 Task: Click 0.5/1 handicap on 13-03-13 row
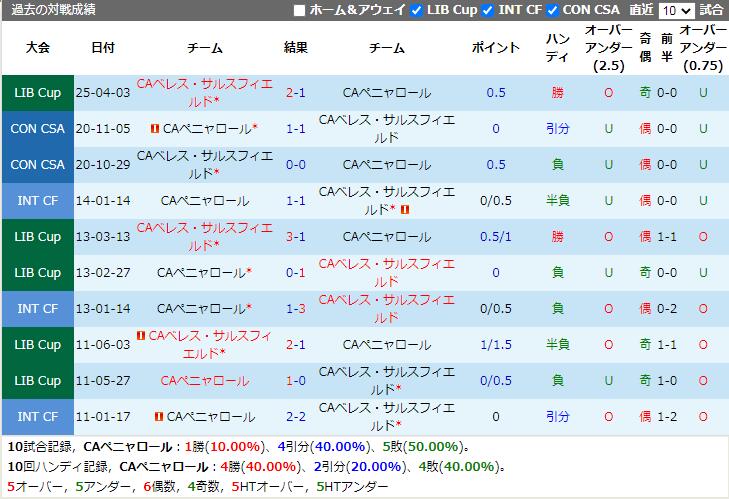tap(496, 237)
